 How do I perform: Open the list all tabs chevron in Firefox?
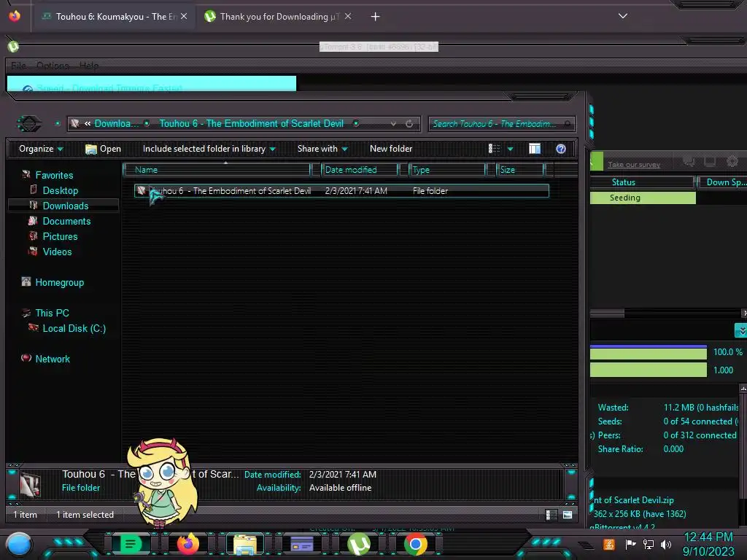point(623,16)
